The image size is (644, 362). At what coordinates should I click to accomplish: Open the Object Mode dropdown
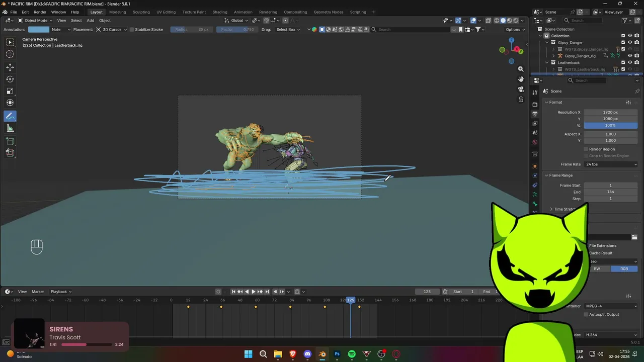point(34,21)
